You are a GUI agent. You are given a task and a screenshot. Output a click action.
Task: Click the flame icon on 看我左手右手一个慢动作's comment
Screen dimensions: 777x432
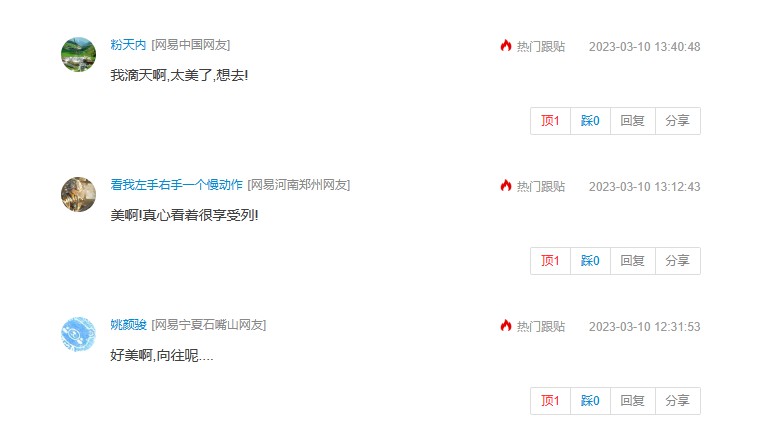click(x=505, y=186)
